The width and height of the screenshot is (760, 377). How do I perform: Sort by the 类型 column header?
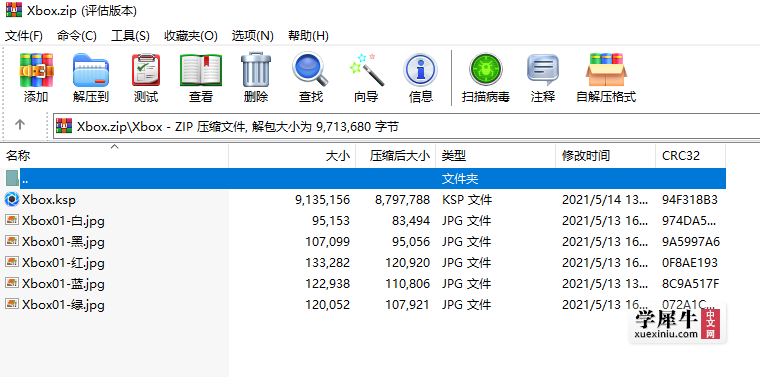coord(495,156)
